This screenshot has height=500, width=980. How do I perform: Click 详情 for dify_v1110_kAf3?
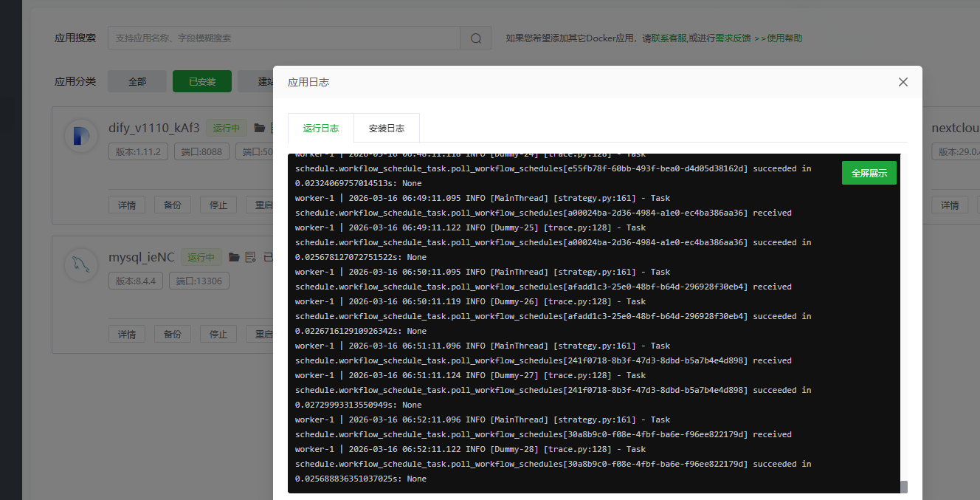(x=127, y=205)
